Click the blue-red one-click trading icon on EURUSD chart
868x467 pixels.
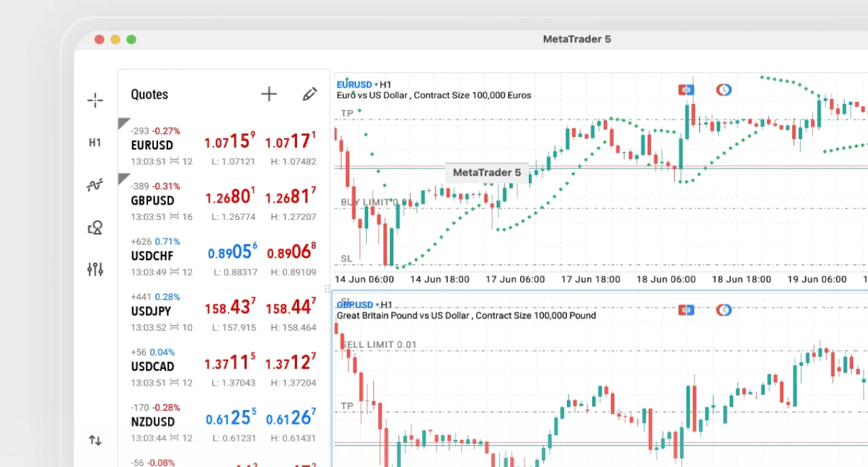[686, 90]
